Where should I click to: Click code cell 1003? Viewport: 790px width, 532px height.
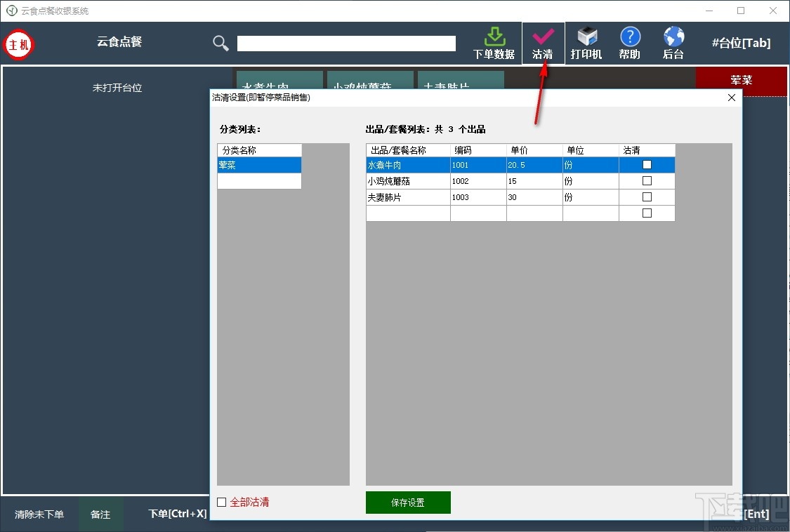(x=478, y=197)
